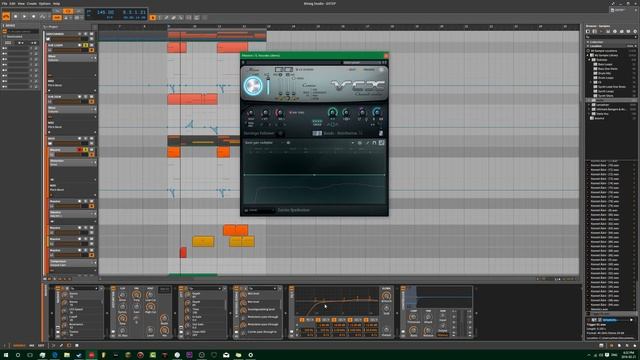Click EQ band 1 toggle button
Viewport: 640px width, 360px height.
pyautogui.click(x=302, y=320)
